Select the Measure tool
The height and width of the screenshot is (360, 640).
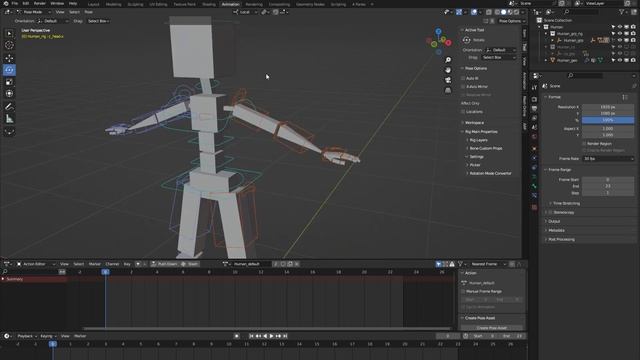[x=9, y=119]
